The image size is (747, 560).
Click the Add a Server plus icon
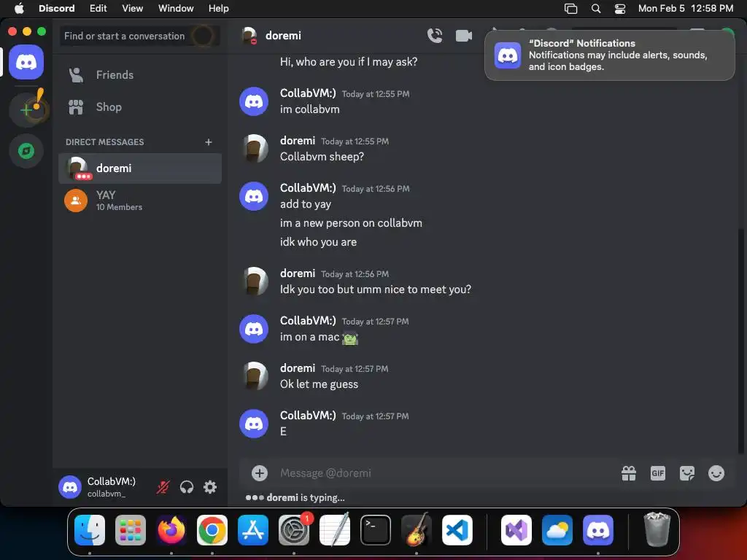tap(26, 110)
